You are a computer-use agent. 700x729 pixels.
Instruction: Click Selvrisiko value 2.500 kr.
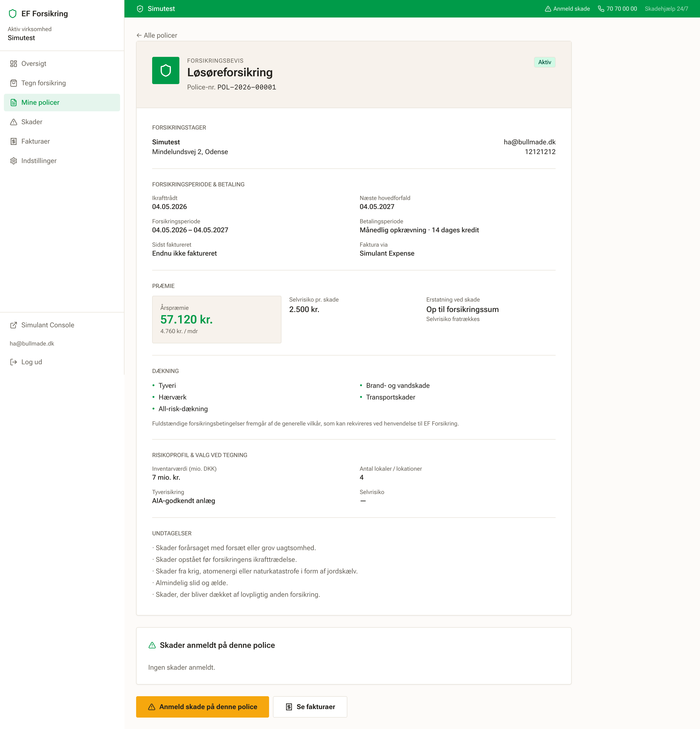[x=304, y=309]
